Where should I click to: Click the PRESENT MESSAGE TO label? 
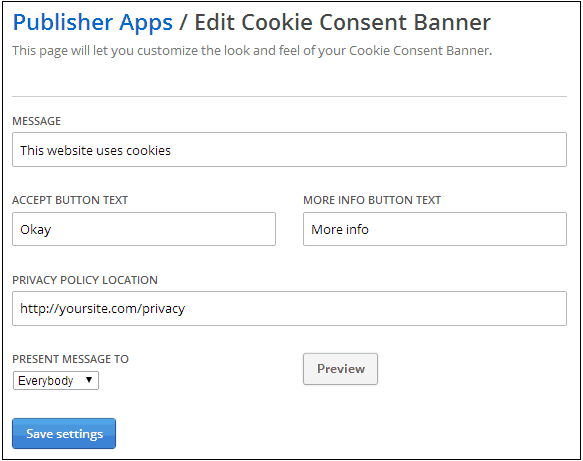70,359
